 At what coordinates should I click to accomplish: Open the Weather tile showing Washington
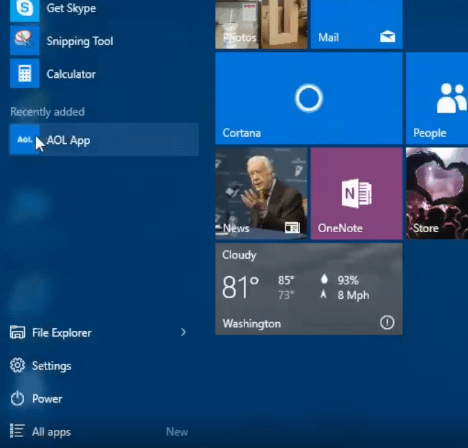point(309,289)
